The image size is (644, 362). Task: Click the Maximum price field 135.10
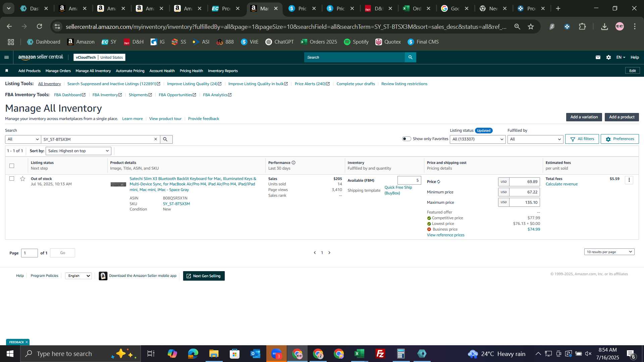(x=524, y=202)
